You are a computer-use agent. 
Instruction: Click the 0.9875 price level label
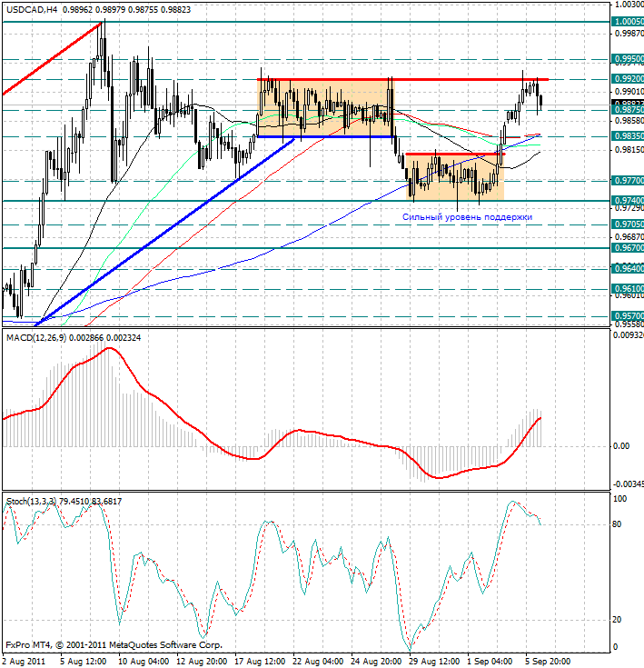click(628, 110)
